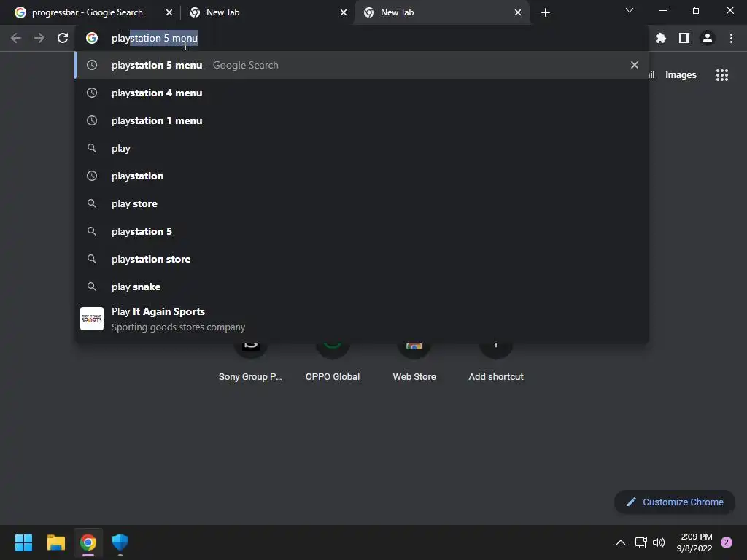Image resolution: width=747 pixels, height=560 pixels.
Task: Select playstation 4 menu suggestion
Action: (x=362, y=93)
